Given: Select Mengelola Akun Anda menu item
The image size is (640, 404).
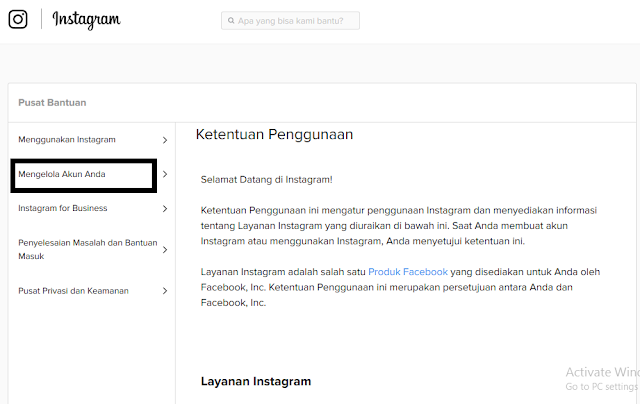Looking at the screenshot, I should [62, 174].
